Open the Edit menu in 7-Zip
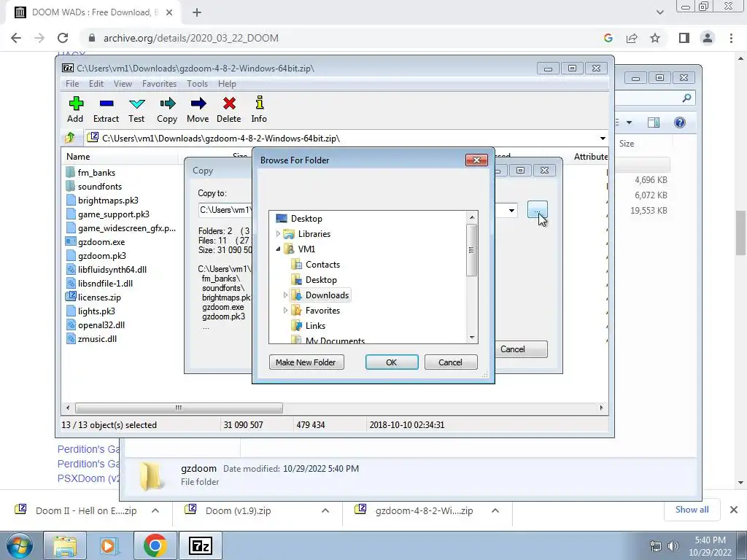Viewport: 747px width, 560px height. (x=96, y=84)
